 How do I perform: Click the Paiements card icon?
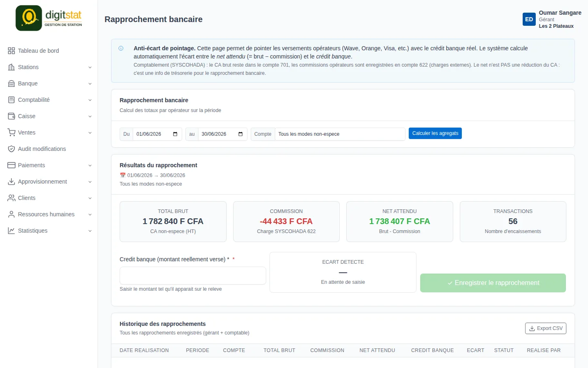11,165
